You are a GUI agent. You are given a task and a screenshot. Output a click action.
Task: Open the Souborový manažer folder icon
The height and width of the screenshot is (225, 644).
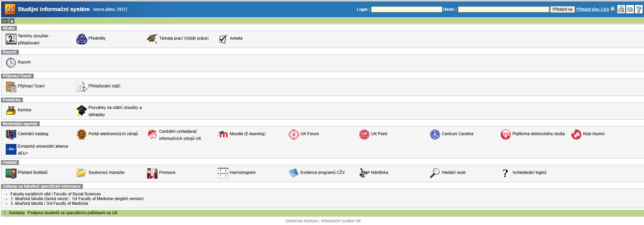82,173
